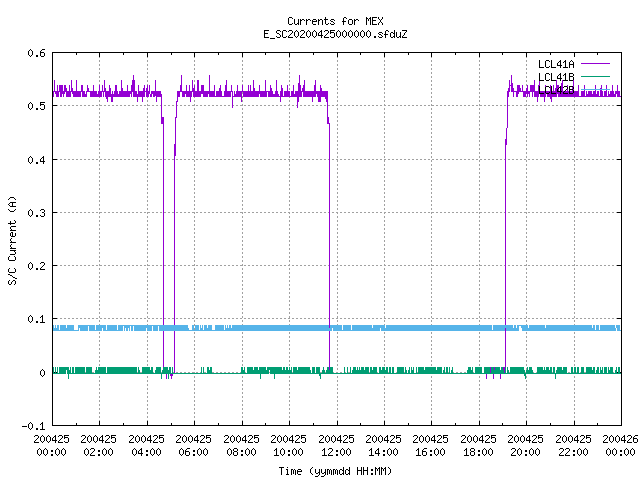Click the y-axis tick value -0.1
The width and height of the screenshot is (640, 480).
click(x=33, y=426)
